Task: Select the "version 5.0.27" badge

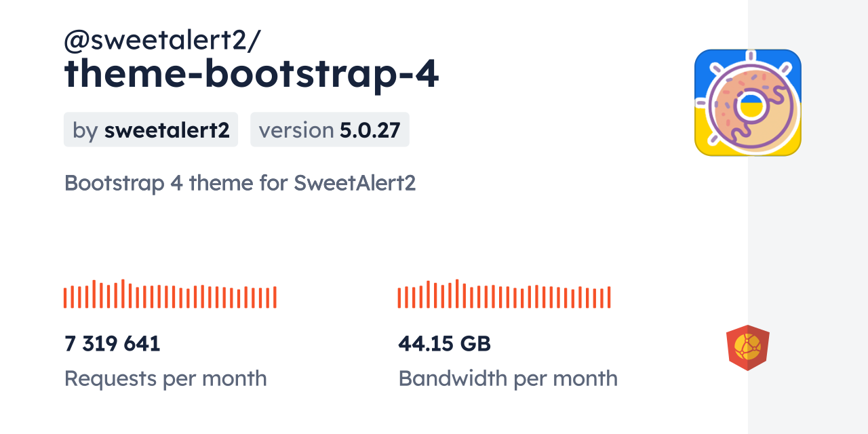Action: [330, 130]
